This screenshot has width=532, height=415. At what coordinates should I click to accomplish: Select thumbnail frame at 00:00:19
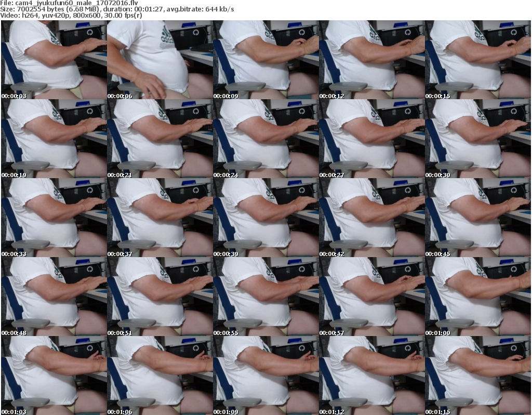(x=54, y=139)
